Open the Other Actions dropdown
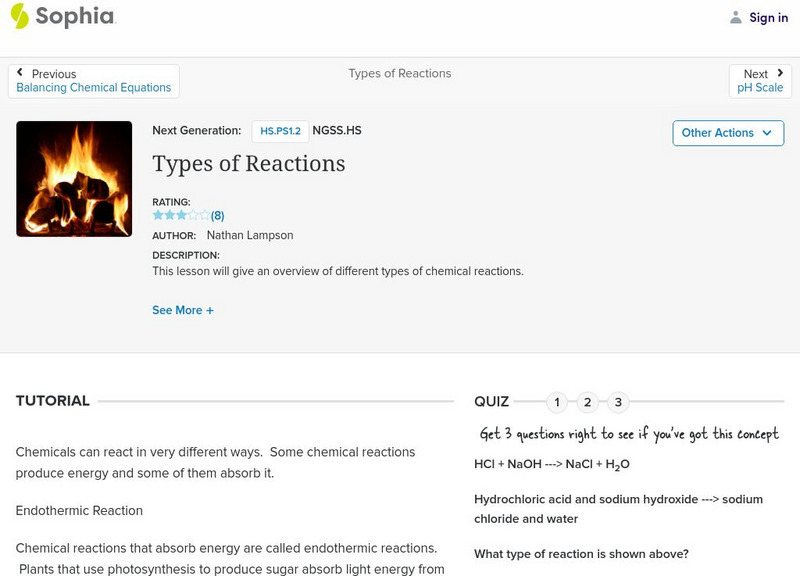The image size is (800, 576). point(728,133)
